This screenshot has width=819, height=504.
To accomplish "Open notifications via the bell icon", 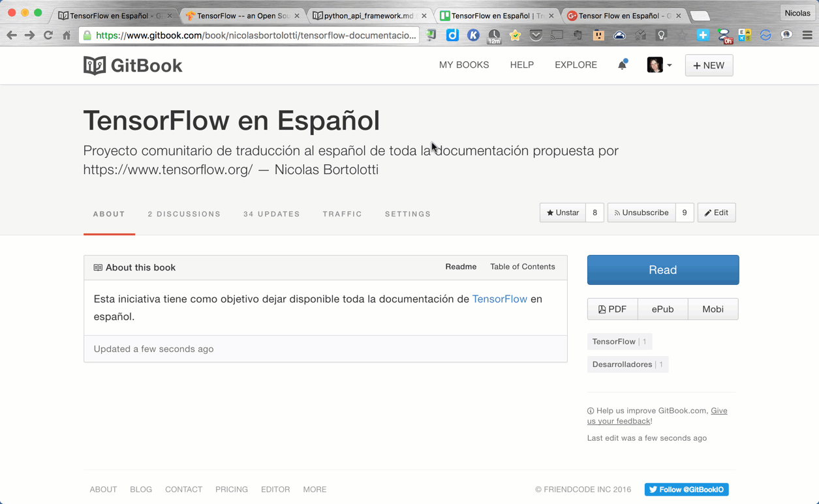I will (x=622, y=65).
